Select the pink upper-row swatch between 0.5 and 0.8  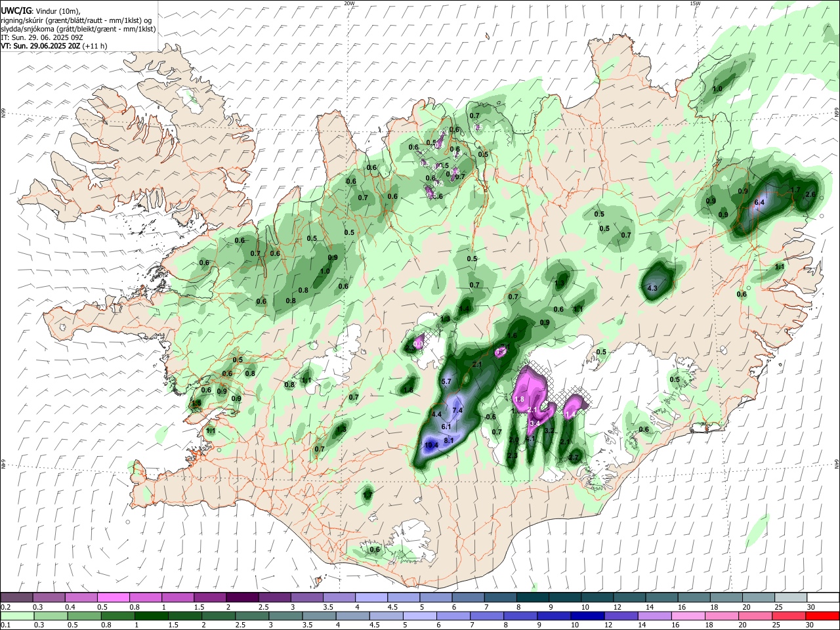pos(114,598)
